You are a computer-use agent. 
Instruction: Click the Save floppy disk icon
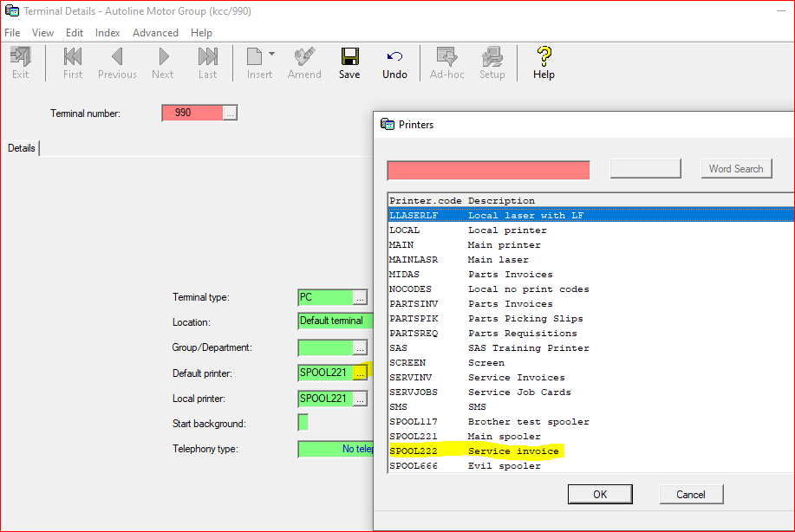[349, 58]
